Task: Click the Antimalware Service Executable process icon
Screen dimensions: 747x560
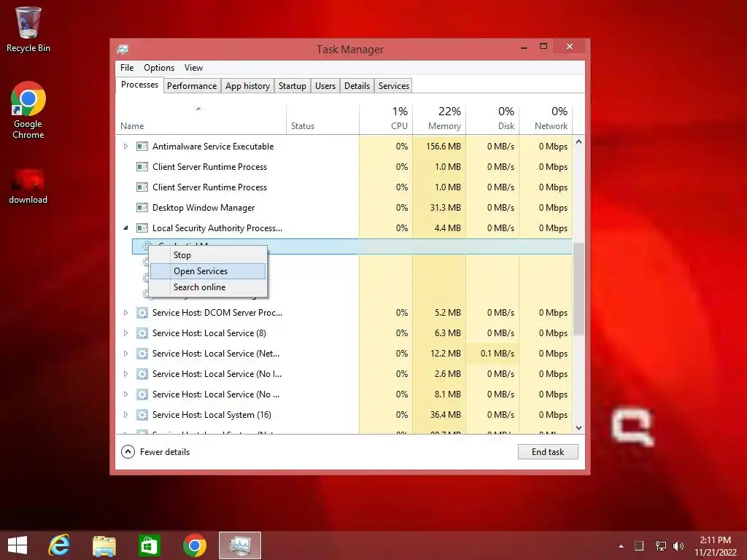Action: click(142, 146)
